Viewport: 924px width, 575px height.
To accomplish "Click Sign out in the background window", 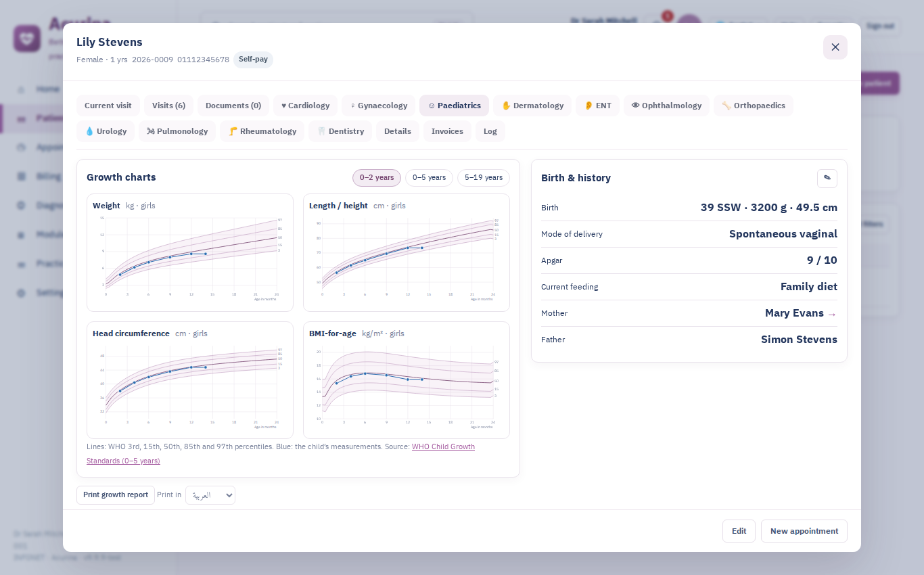I will click(x=880, y=26).
